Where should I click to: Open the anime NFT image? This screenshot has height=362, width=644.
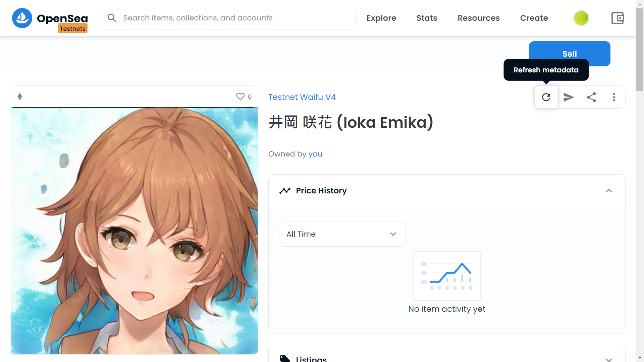(x=134, y=231)
